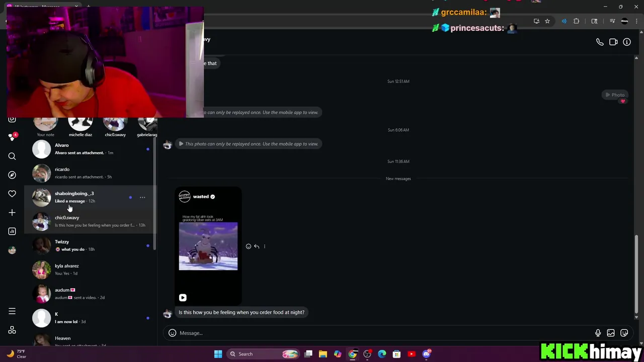Screen dimensions: 644x362
Task: Open Chrome media controls icon
Action: click(612, 21)
